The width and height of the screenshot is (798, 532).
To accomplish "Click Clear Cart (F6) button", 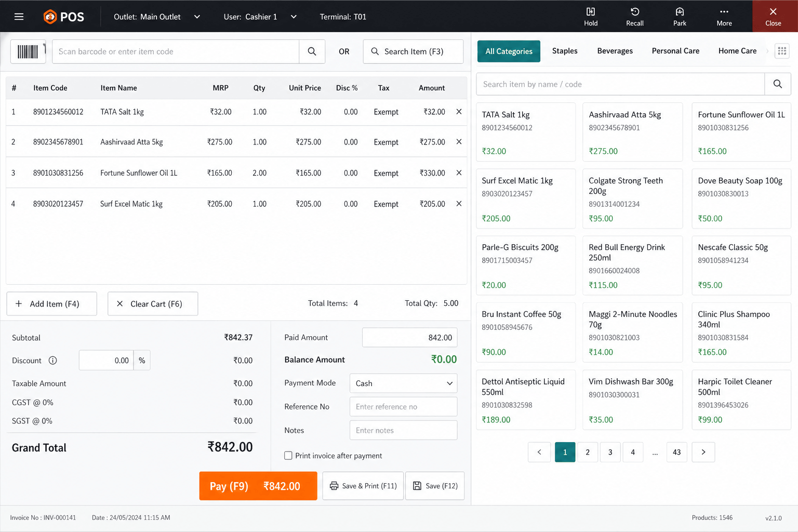I will coord(153,304).
